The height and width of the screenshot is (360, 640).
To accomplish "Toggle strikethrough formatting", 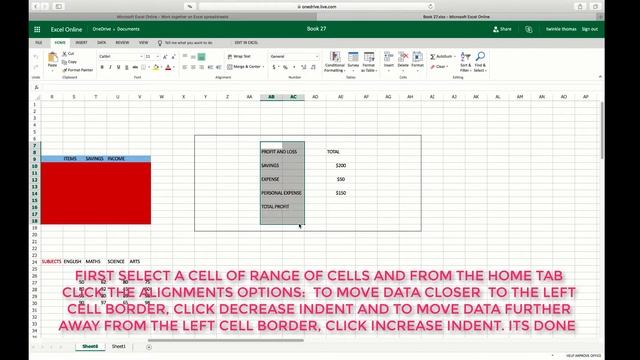I will pyautogui.click(x=135, y=67).
